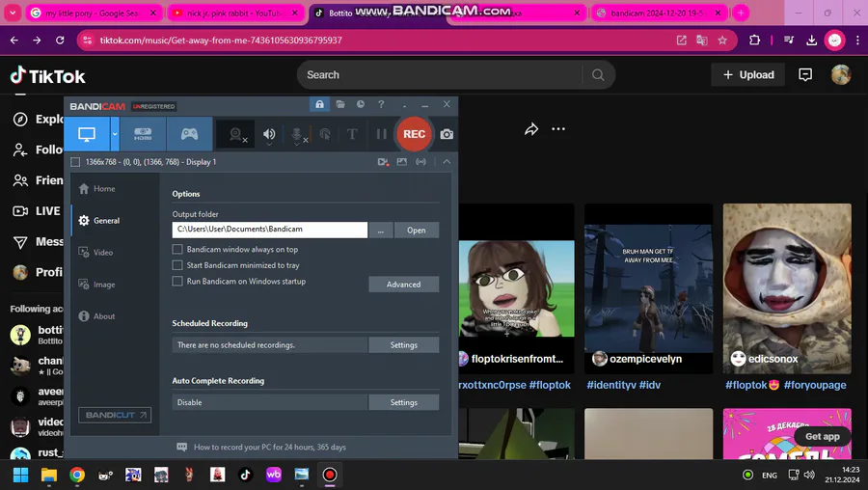Click the TikTok Upload button
The image size is (868, 490).
click(x=747, y=74)
